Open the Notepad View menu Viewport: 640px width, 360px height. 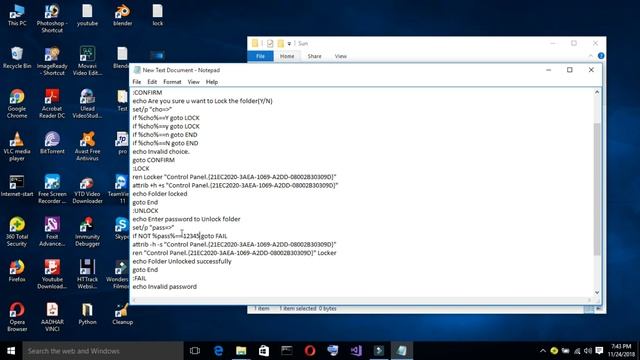coord(193,82)
